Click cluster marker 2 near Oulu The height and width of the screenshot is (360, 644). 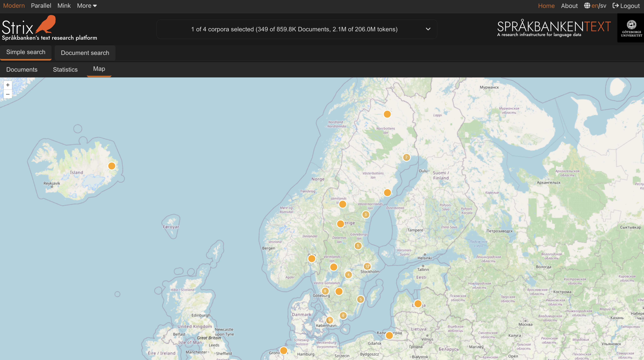click(406, 157)
